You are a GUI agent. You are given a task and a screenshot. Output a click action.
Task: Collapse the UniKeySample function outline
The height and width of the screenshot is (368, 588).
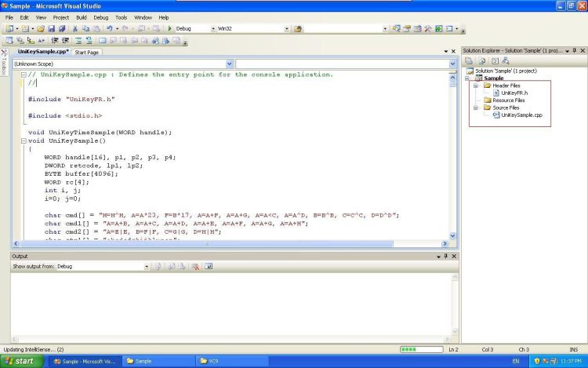click(x=24, y=141)
